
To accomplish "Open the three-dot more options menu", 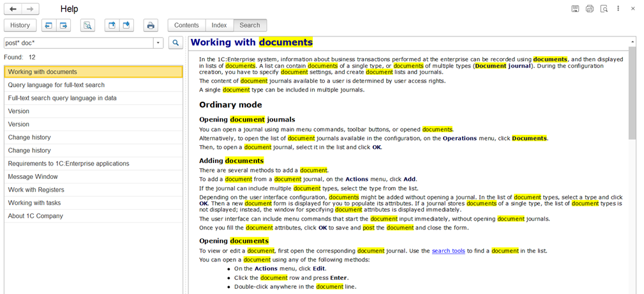I will (x=618, y=9).
